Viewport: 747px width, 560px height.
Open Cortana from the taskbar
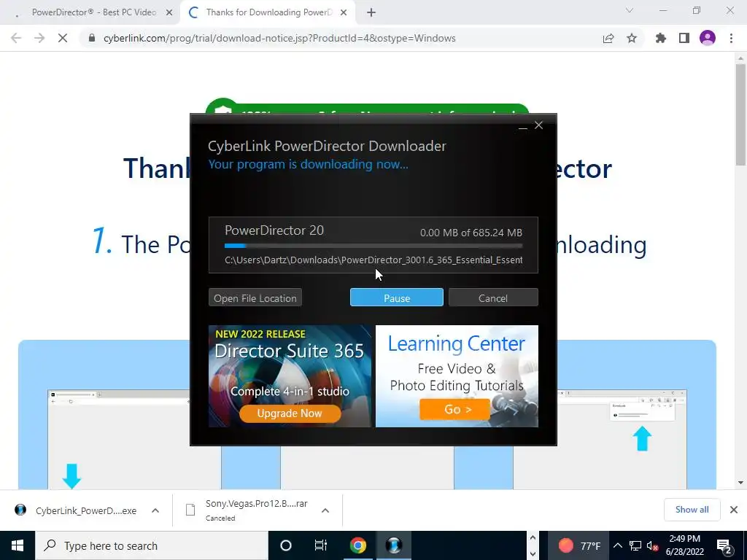tap(286, 545)
